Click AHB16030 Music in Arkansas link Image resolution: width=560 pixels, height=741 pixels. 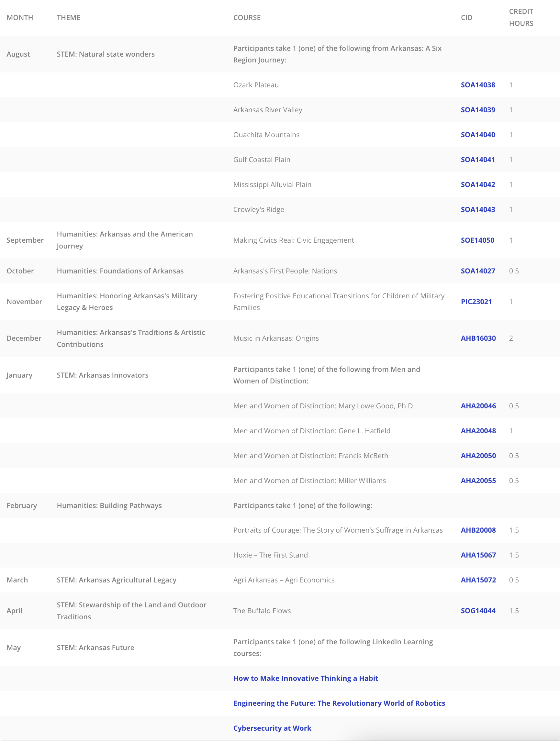(478, 338)
